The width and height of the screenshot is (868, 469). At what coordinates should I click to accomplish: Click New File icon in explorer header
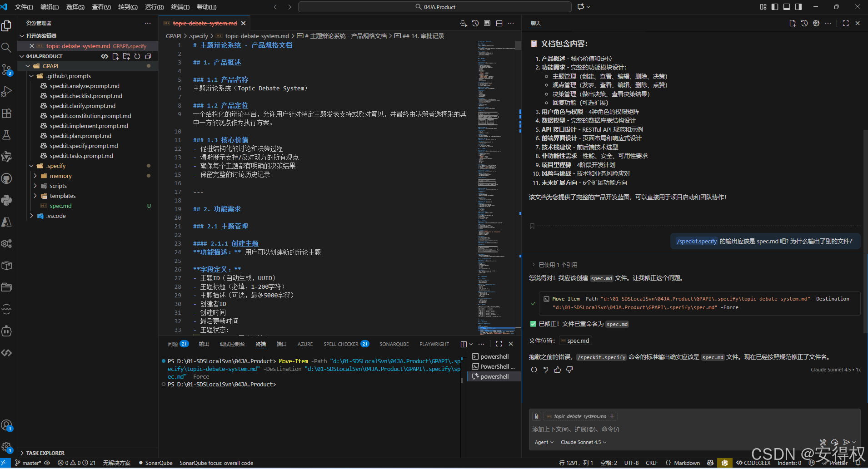click(x=115, y=56)
